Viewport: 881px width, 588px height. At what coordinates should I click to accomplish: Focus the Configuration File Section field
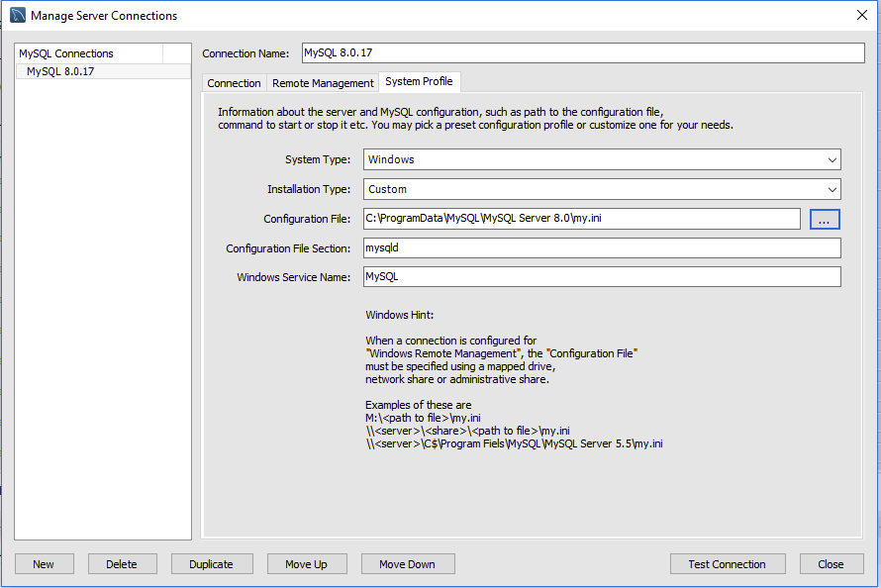pos(602,247)
